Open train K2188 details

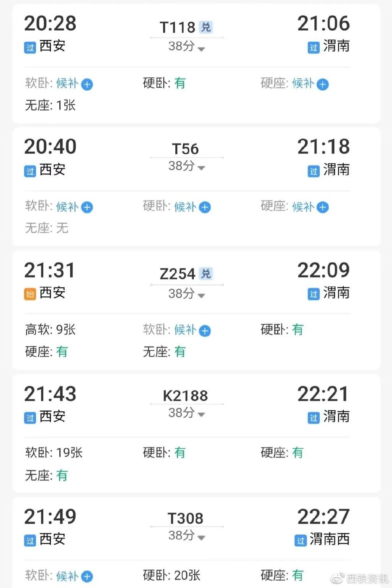[x=185, y=396]
